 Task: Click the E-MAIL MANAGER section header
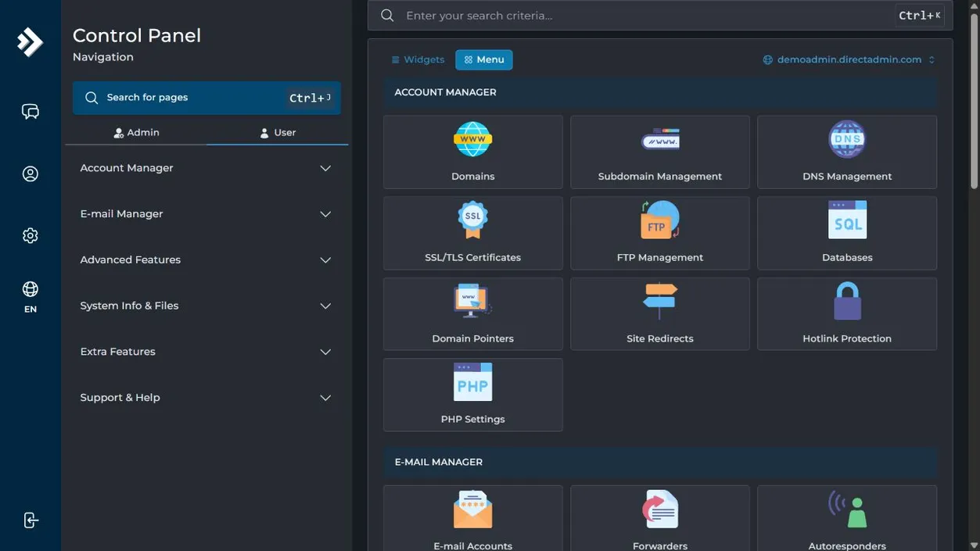point(660,462)
